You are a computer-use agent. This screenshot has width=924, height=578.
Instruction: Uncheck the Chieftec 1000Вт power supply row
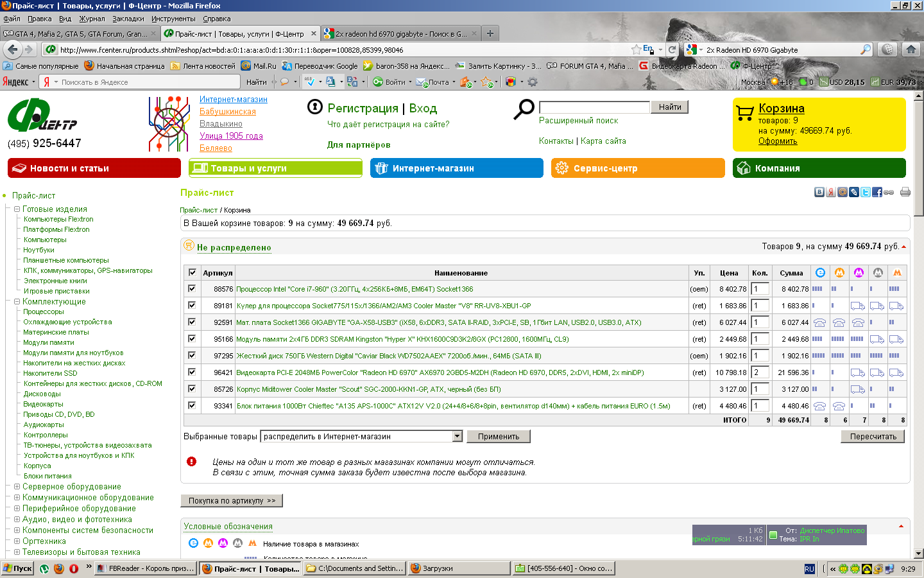click(x=192, y=405)
